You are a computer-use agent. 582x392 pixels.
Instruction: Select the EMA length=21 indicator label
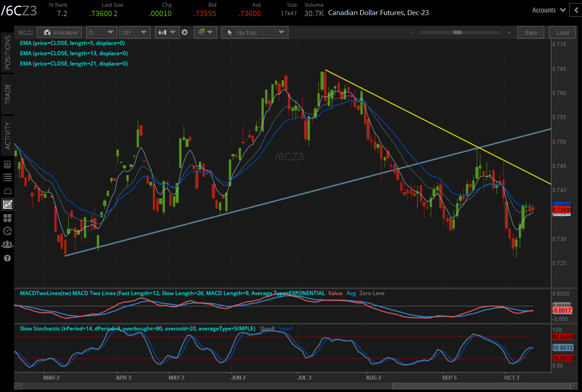pos(74,64)
